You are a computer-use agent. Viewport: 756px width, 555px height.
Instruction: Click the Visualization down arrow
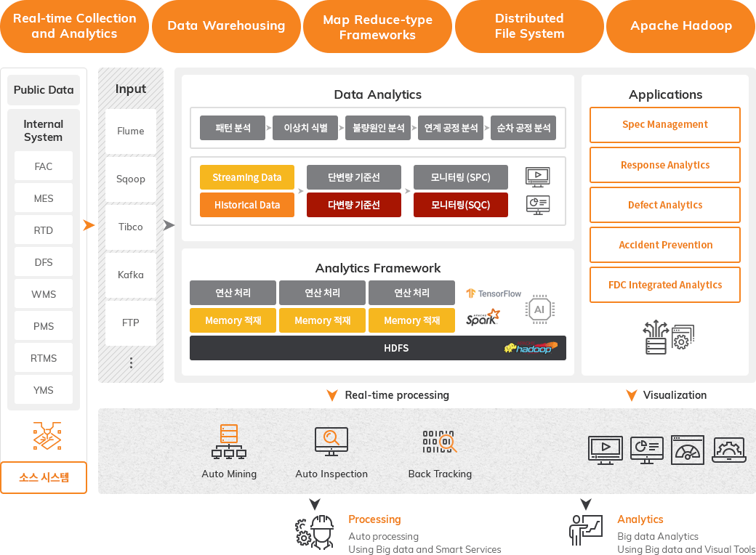point(630,394)
